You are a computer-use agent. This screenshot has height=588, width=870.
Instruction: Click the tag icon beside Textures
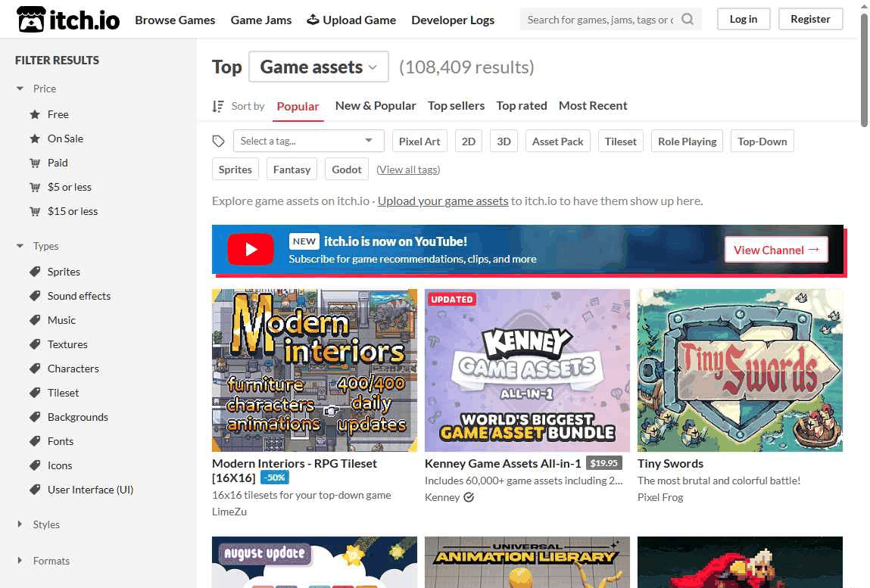click(x=35, y=344)
